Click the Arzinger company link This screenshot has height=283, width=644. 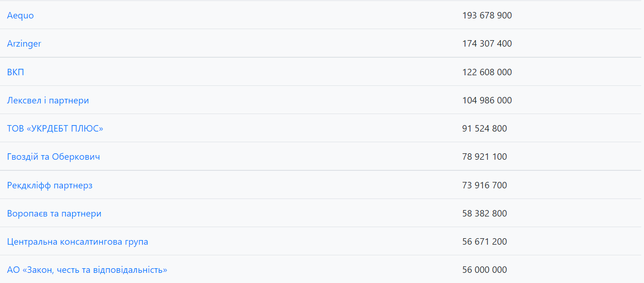tap(24, 43)
